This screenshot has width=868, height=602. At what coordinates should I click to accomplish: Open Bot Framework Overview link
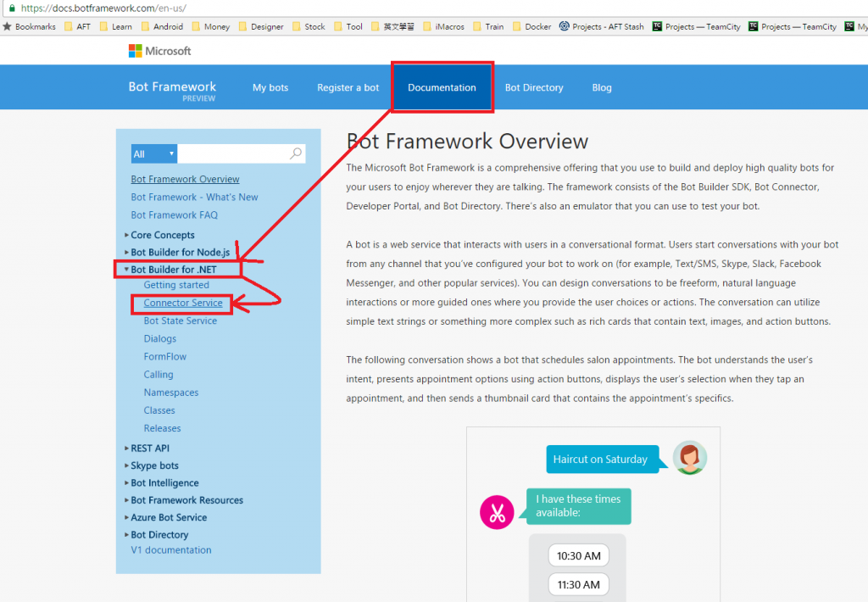pos(185,179)
